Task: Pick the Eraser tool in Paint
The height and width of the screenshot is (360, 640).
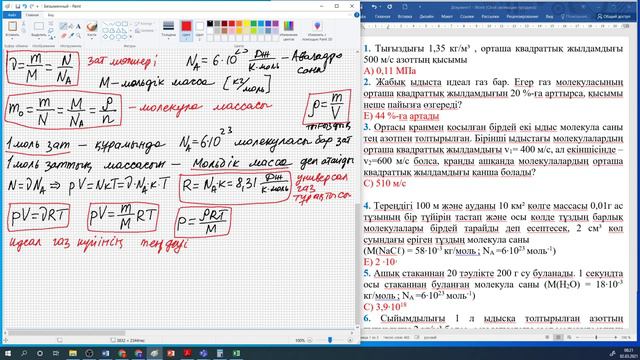Action: coord(63,36)
